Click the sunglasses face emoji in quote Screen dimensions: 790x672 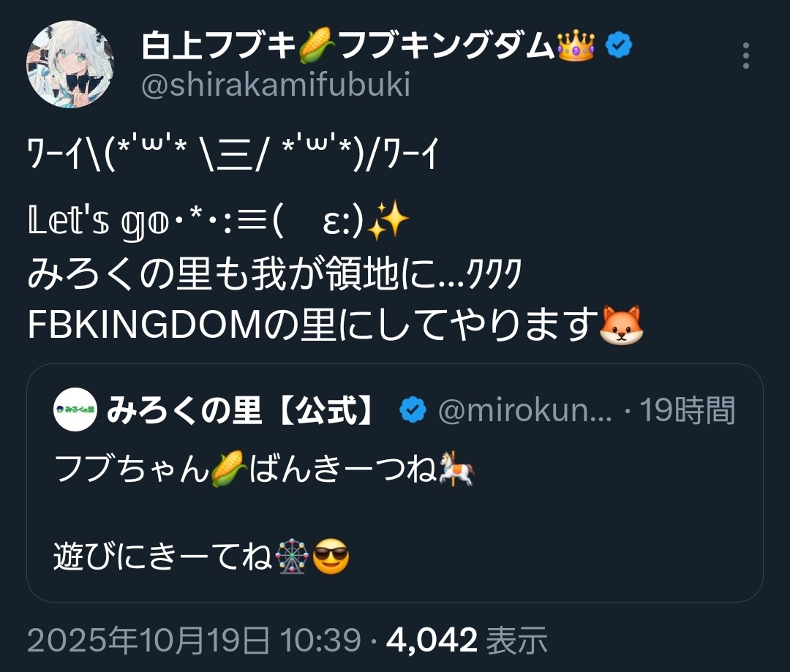point(331,556)
